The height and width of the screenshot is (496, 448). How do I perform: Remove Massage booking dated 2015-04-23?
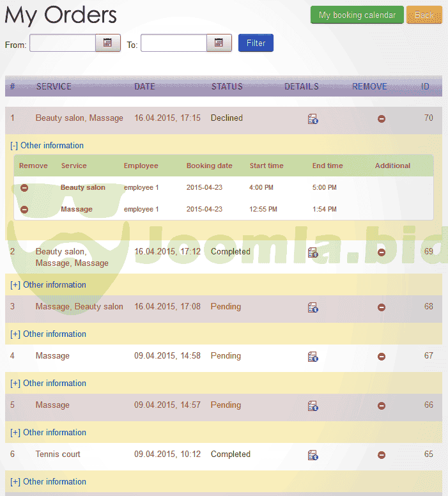point(24,210)
